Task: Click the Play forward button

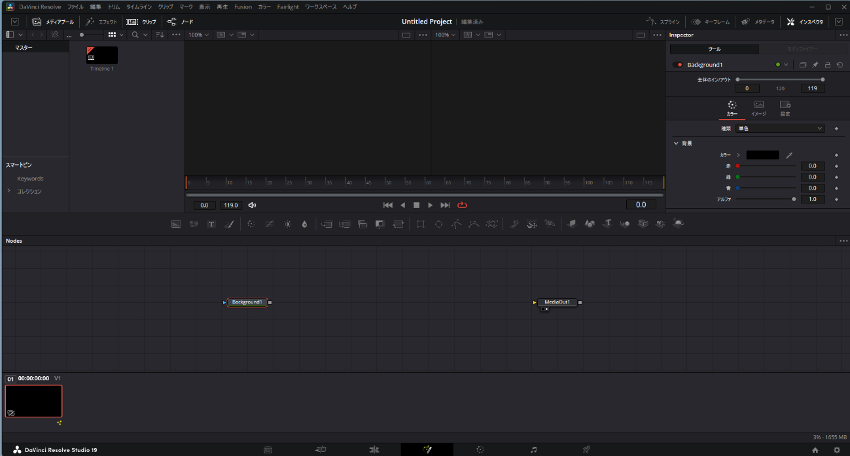Action: pyautogui.click(x=431, y=205)
